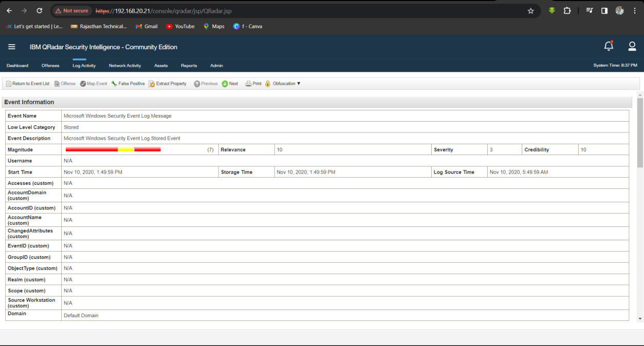Screen dimensions: 644x346
Task: Open the browser extensions puzzle icon
Action: (567, 11)
